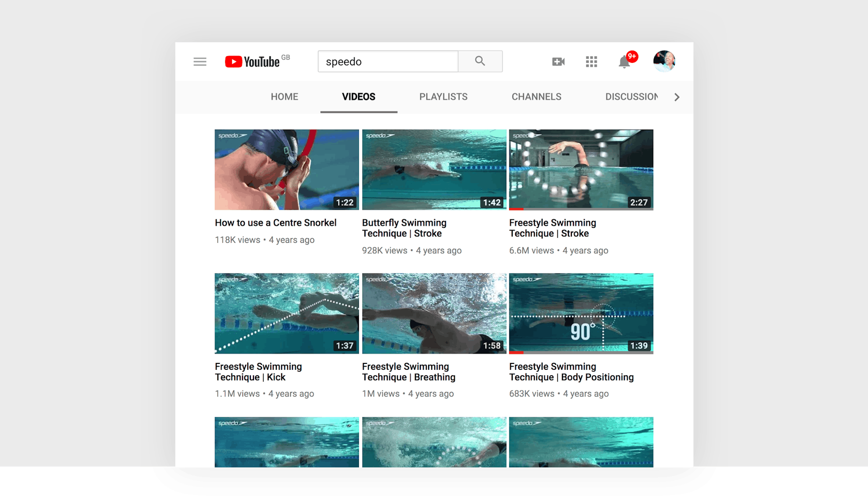The image size is (868, 504).
Task: Open the Discussion tab
Action: pyautogui.click(x=631, y=97)
